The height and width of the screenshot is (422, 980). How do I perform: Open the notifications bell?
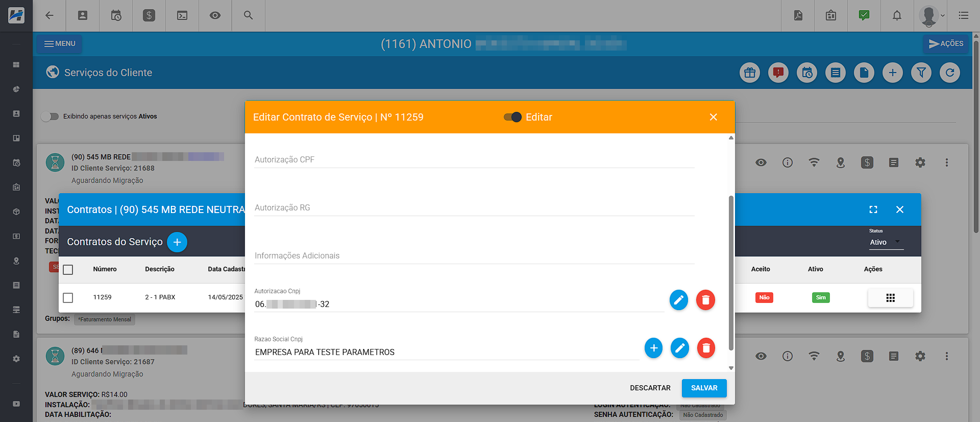point(897,15)
